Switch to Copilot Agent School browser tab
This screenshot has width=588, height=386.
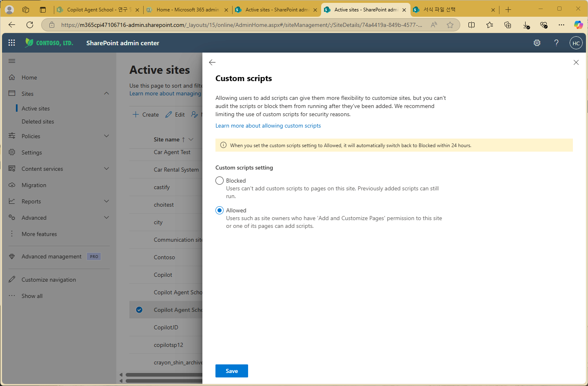tap(98, 9)
